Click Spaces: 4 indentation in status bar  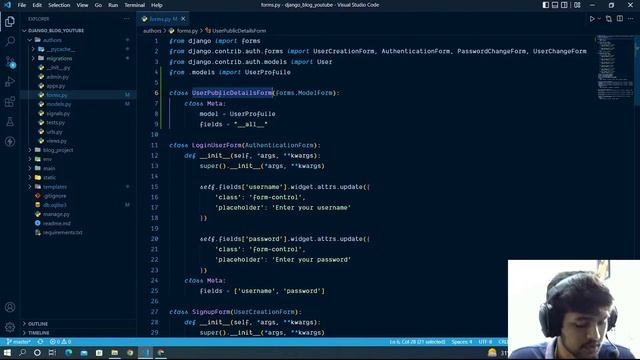click(x=462, y=342)
